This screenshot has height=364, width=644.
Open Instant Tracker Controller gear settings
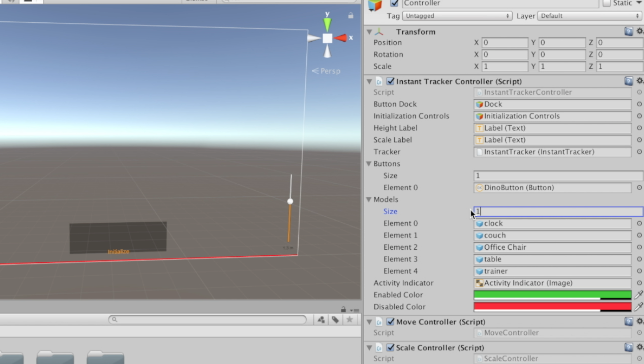click(x=640, y=81)
